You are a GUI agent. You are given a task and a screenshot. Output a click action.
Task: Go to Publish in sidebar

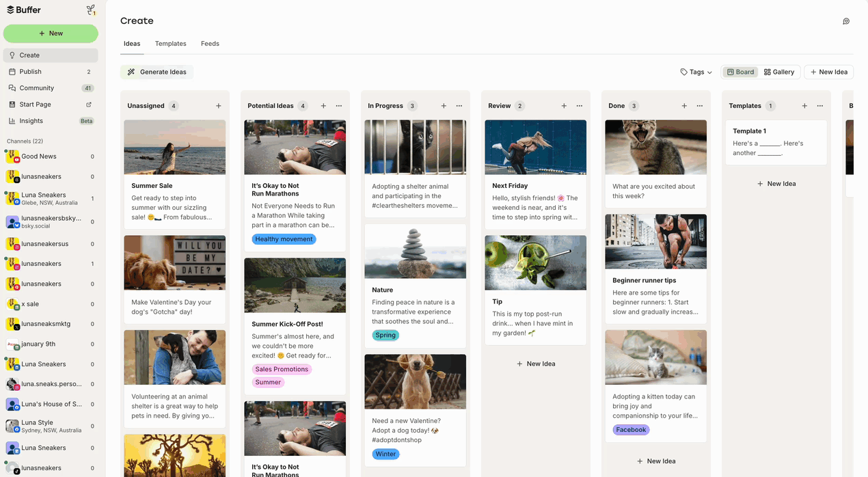[51, 72]
